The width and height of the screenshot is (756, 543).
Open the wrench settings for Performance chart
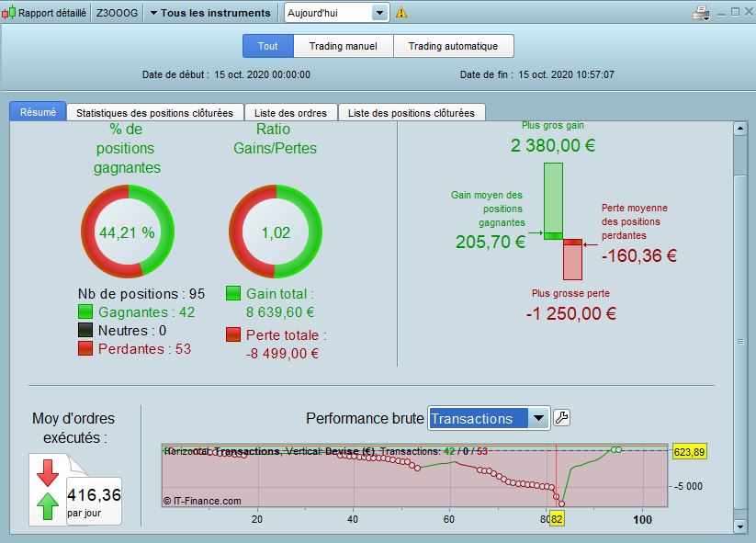coord(561,418)
